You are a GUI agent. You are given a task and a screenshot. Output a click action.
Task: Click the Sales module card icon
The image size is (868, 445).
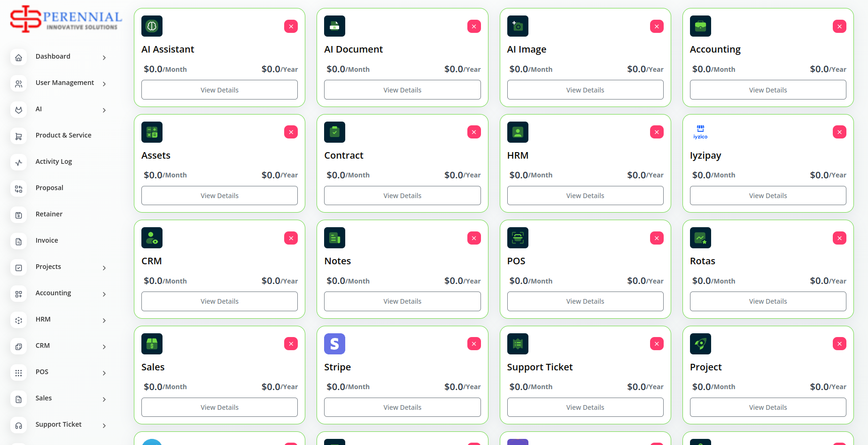(152, 344)
